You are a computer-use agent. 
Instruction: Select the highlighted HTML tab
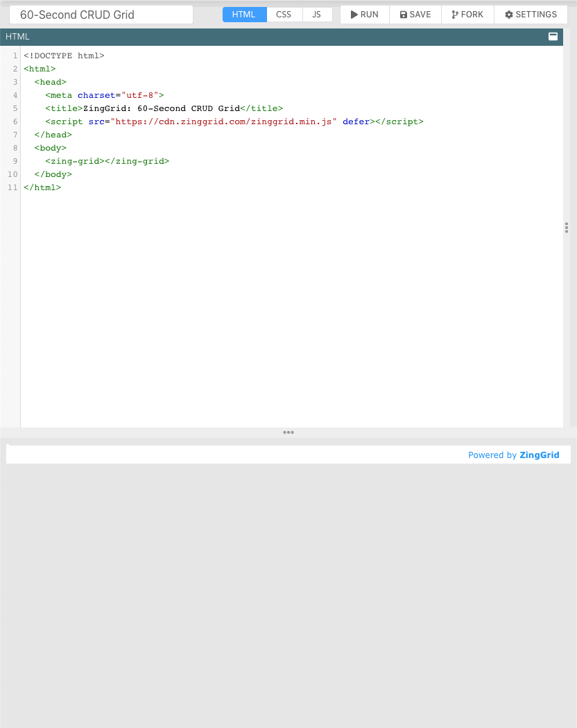coord(244,14)
